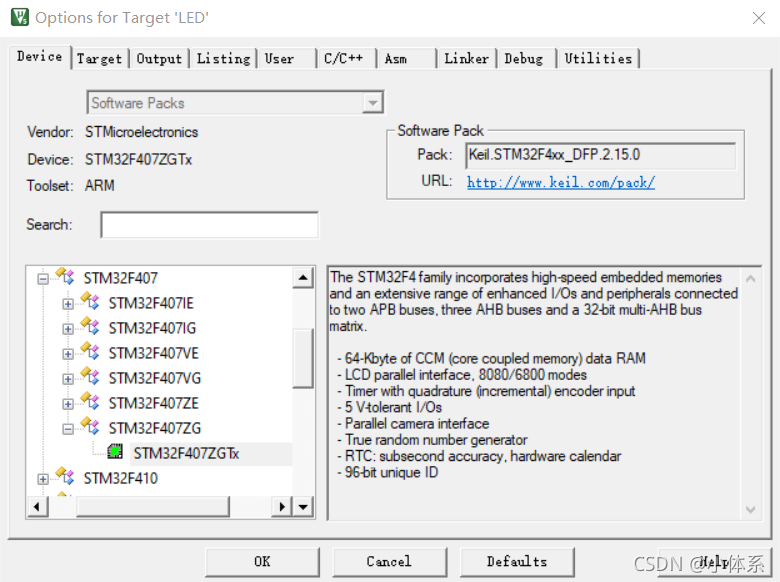The height and width of the screenshot is (582, 780).
Task: Click device tree scroll right arrow
Action: pos(282,507)
